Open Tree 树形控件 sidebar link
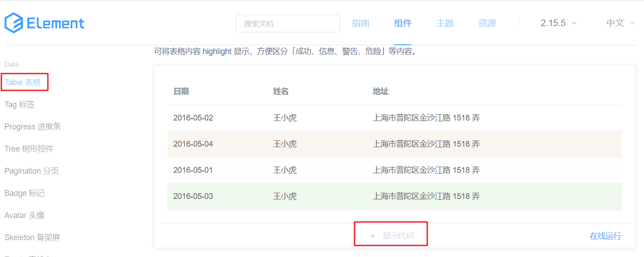 [x=29, y=149]
